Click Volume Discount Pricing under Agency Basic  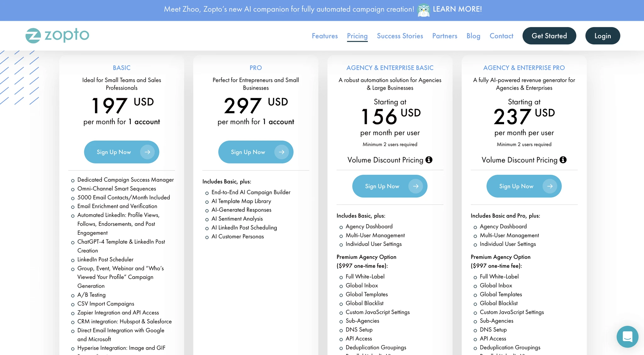coord(386,160)
